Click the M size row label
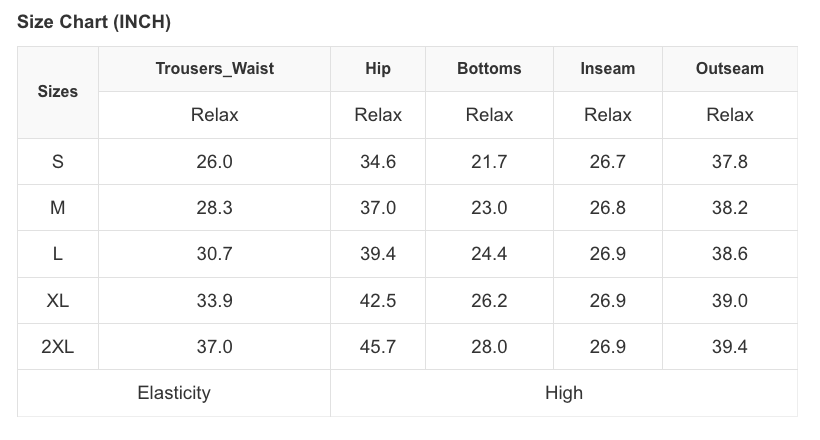Screen dimensions: 820x440 [x=58, y=208]
